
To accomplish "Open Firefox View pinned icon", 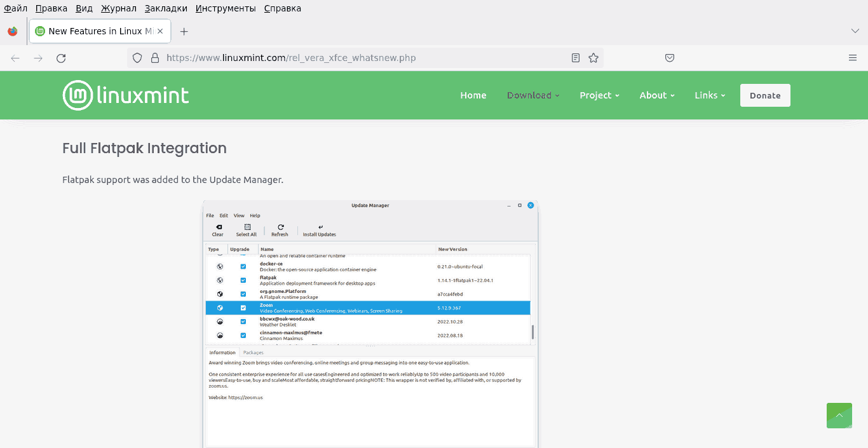I will (13, 31).
